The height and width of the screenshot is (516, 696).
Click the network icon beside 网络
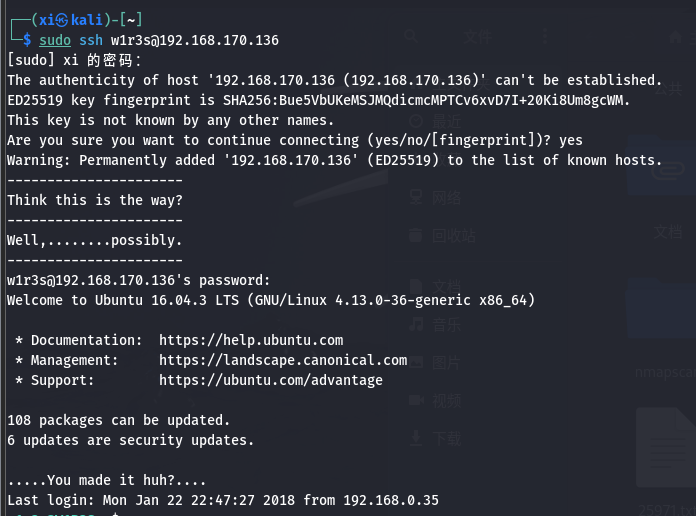(416, 197)
